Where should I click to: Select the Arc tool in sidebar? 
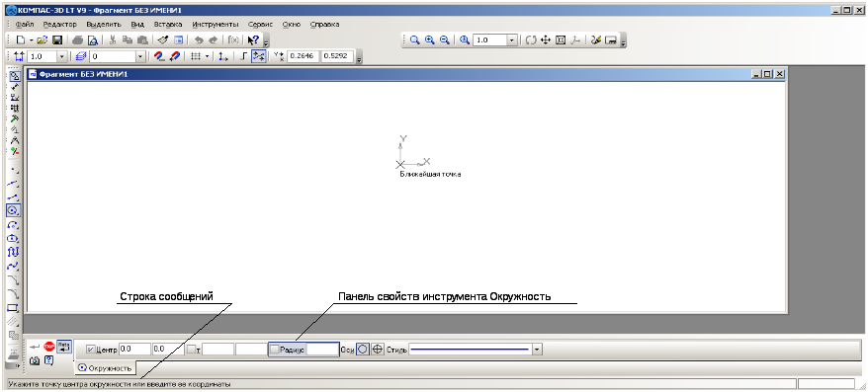[14, 224]
